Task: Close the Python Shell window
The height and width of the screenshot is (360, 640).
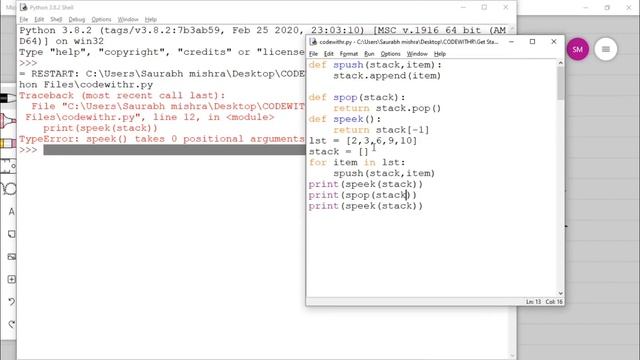Action: 506,7
